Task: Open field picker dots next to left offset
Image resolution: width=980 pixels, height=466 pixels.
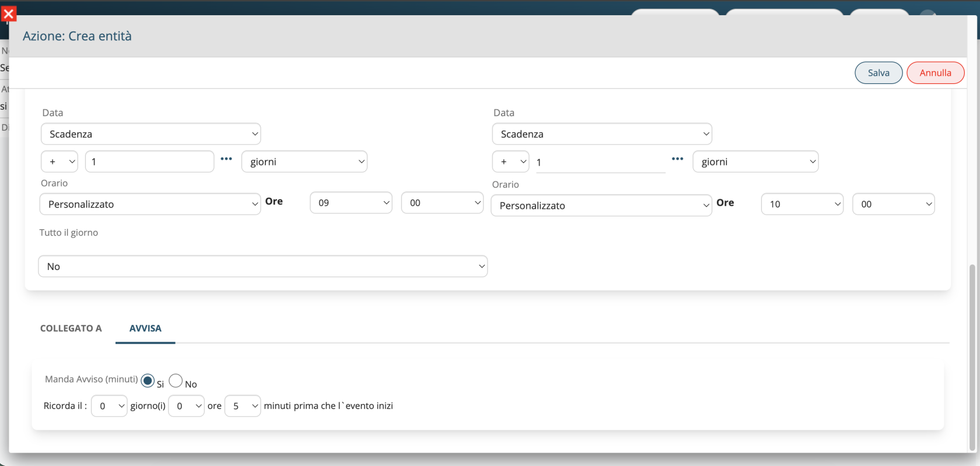Action: (226, 159)
